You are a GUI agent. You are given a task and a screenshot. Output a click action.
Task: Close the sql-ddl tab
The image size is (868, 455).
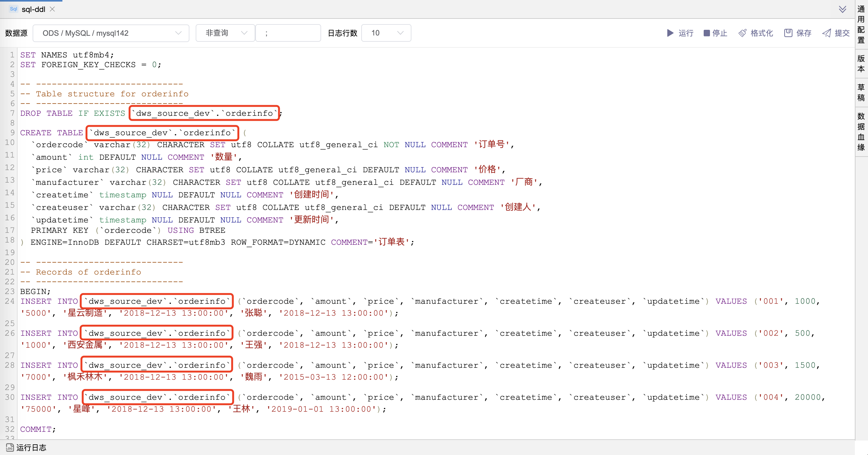click(x=52, y=9)
